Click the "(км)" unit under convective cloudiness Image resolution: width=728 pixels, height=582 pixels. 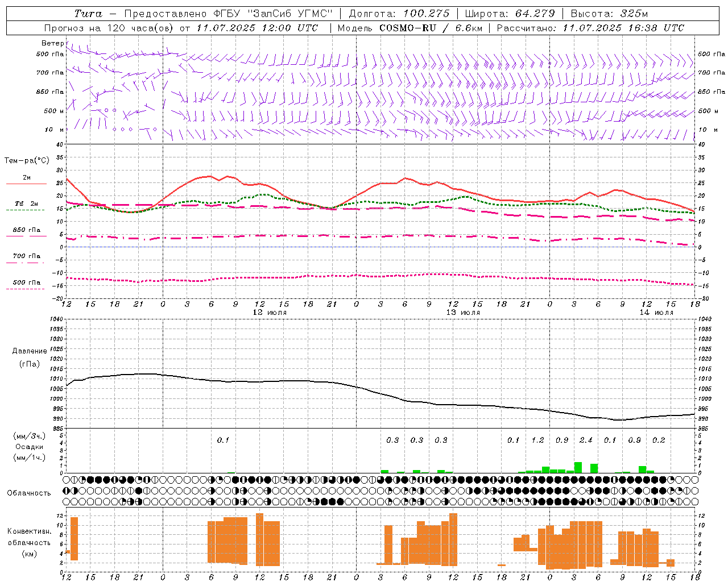[x=29, y=554]
